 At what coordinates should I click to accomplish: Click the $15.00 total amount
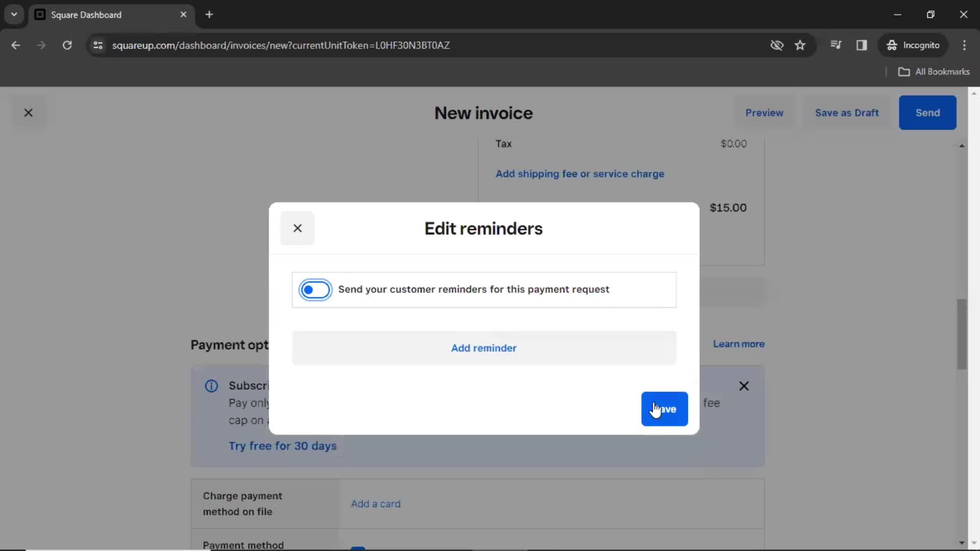pos(728,208)
